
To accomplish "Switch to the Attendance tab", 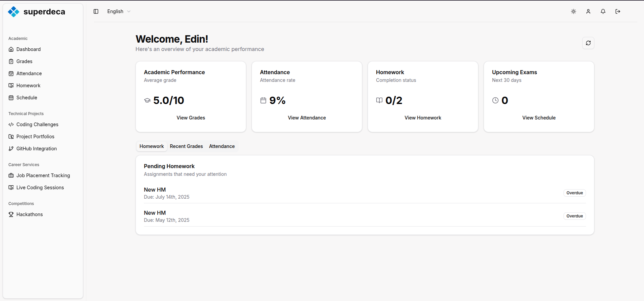I will (222, 146).
